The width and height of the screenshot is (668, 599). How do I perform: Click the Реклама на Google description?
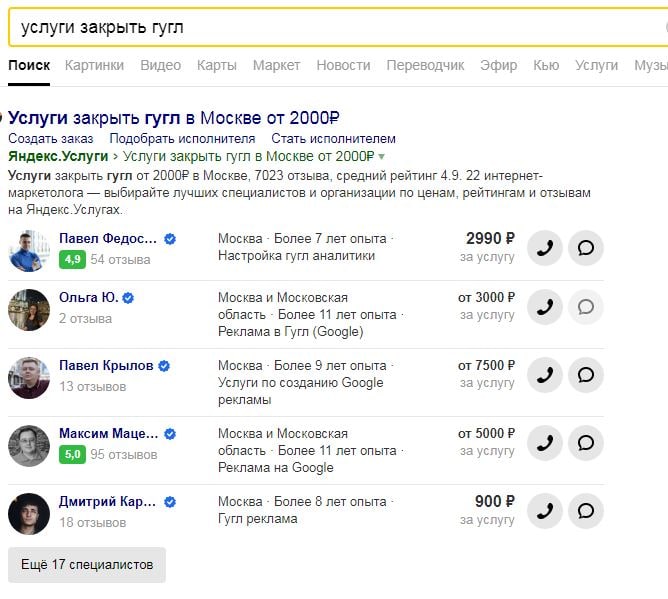pyautogui.click(x=276, y=468)
